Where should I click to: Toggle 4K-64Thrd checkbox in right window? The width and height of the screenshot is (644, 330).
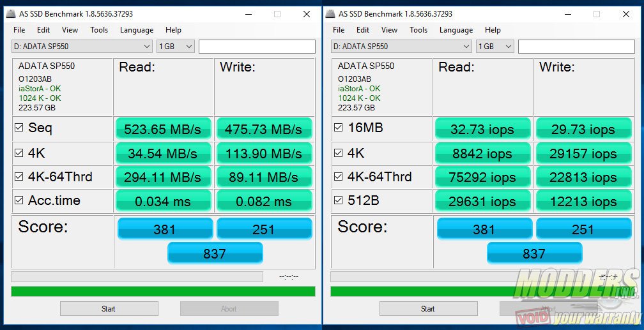tap(339, 177)
